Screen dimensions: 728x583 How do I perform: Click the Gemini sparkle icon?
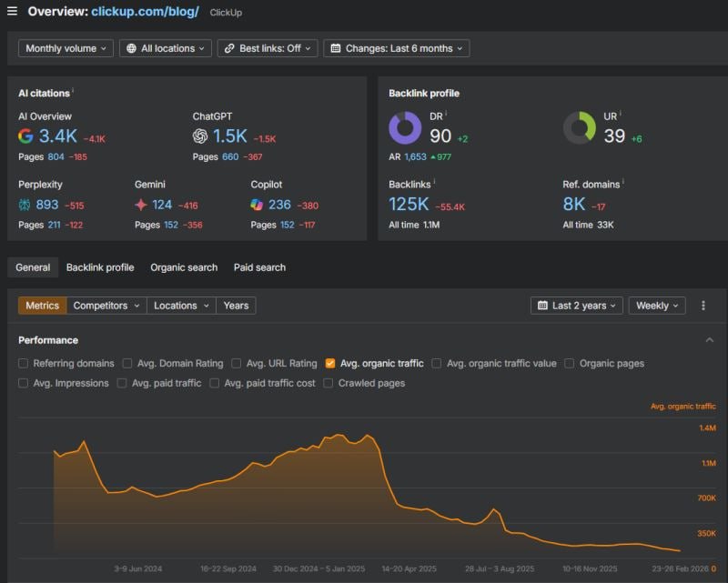(x=141, y=205)
